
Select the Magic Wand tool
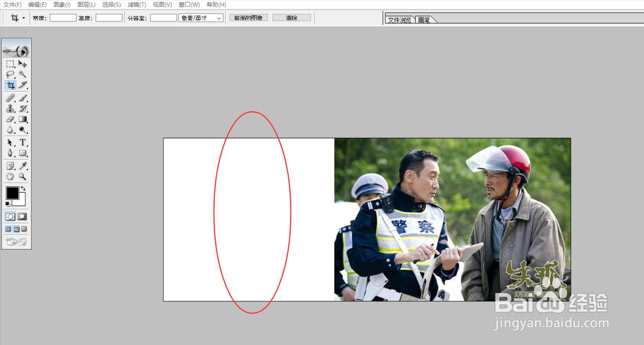click(23, 74)
